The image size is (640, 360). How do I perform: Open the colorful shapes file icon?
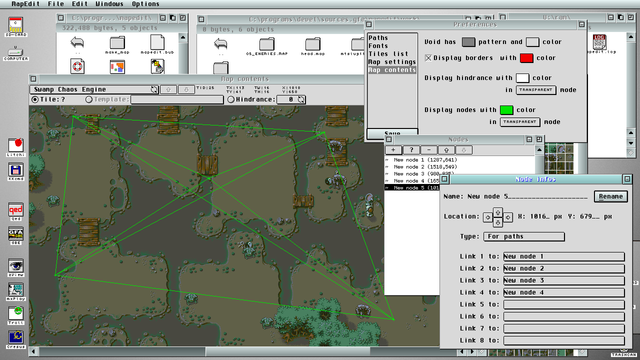click(x=117, y=67)
